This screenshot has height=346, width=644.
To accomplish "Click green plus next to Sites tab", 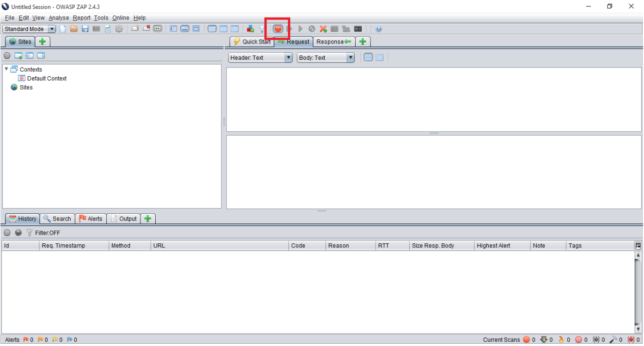I will (x=43, y=42).
